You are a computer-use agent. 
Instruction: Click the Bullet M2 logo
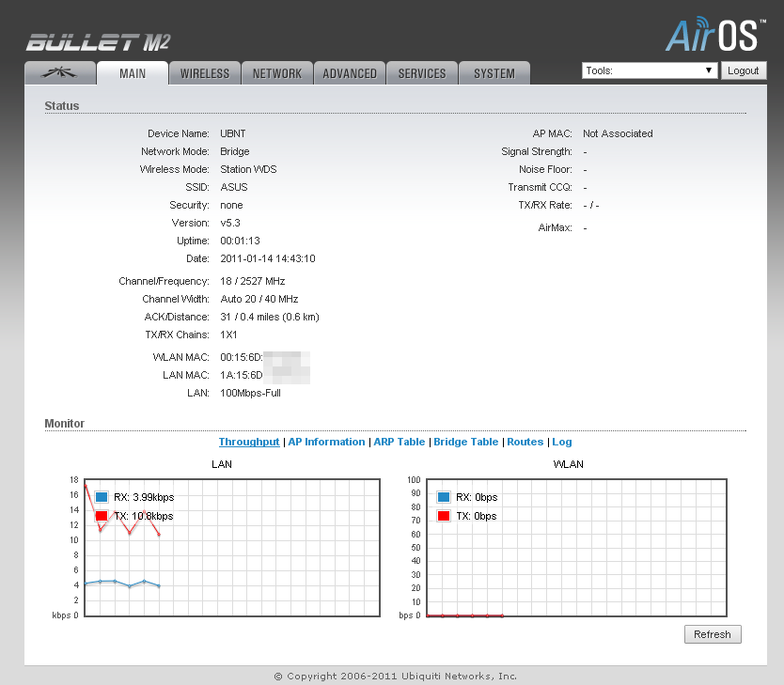99,42
